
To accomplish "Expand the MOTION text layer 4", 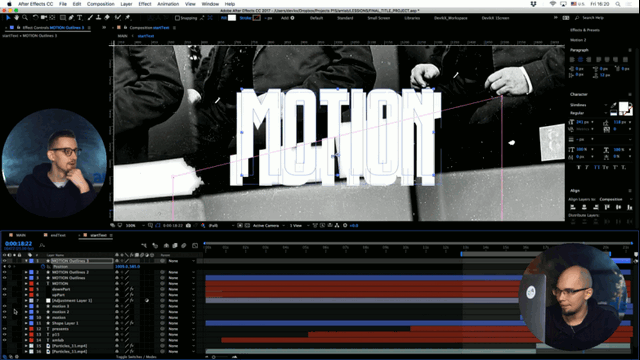I will point(26,284).
